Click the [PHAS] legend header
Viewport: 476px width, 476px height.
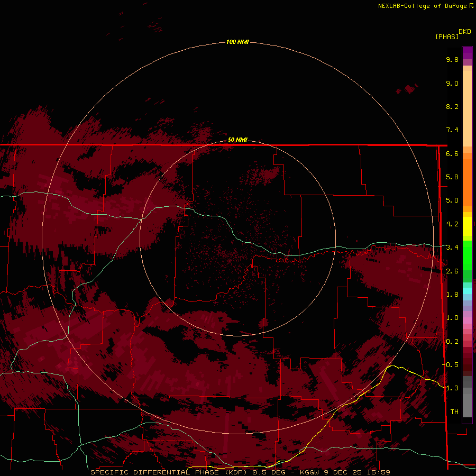click(x=447, y=36)
